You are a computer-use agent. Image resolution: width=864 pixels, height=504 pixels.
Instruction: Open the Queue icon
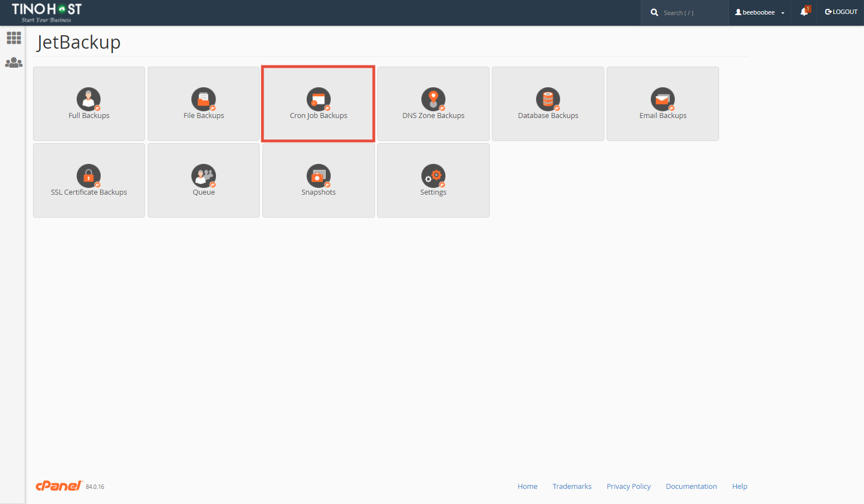point(204,176)
